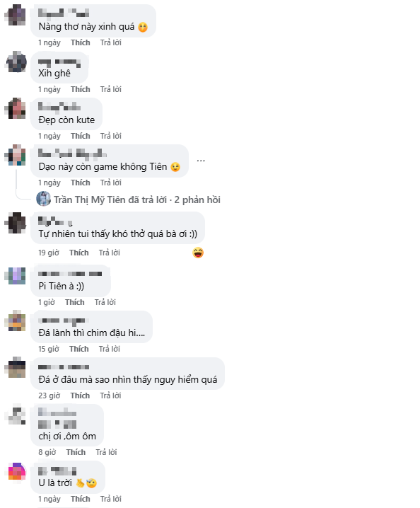The height and width of the screenshot is (508, 420).
Task: Reply to the 'Dạo này còn game không Tiên' comment
Action: 111,183
